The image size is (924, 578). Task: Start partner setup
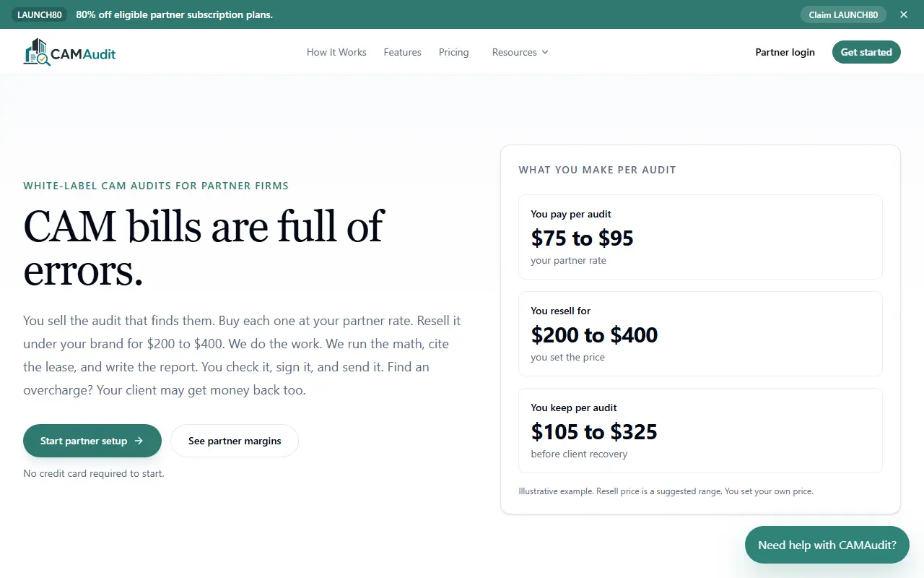point(92,441)
